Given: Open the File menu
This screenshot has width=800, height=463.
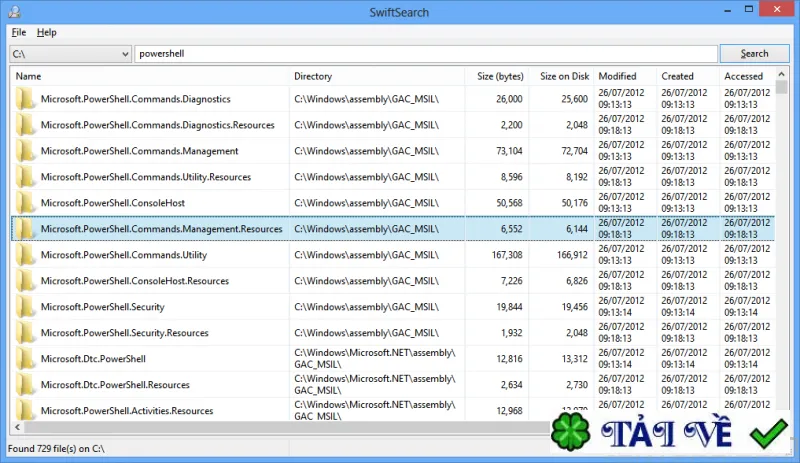Looking at the screenshot, I should [x=19, y=32].
